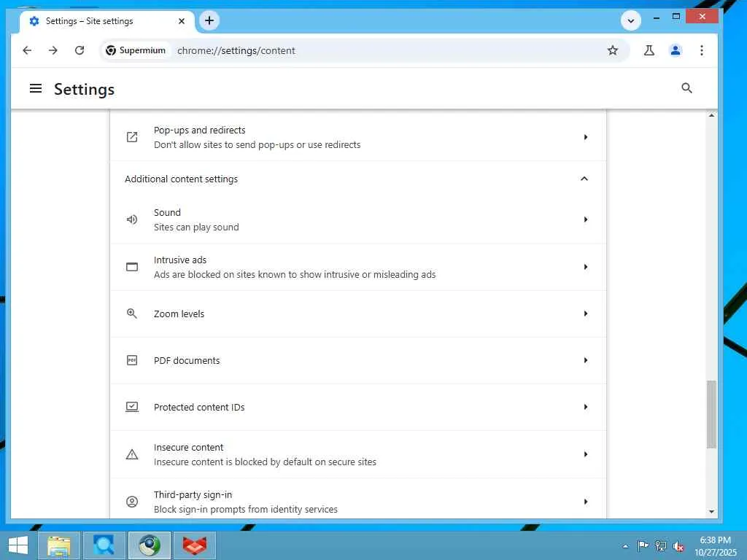Open the Settings hamburger menu

pos(36,88)
